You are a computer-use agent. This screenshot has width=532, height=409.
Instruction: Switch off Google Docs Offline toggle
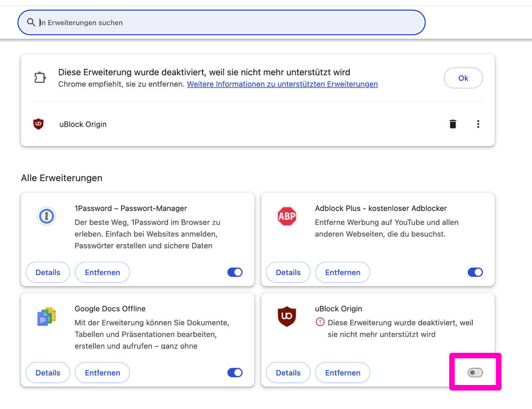tap(235, 373)
